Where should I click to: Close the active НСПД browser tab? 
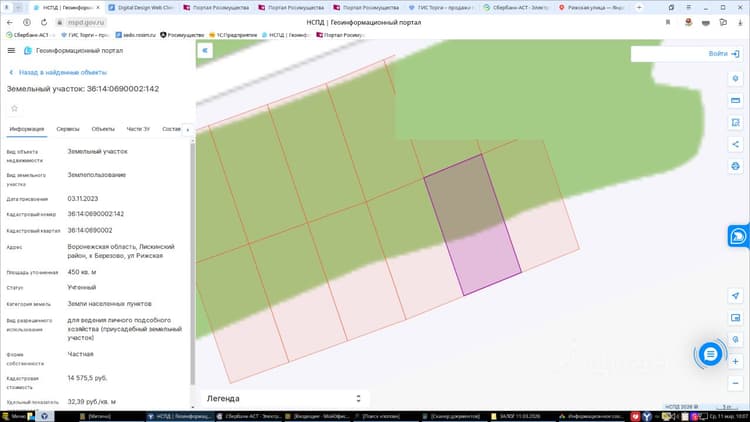98,8
